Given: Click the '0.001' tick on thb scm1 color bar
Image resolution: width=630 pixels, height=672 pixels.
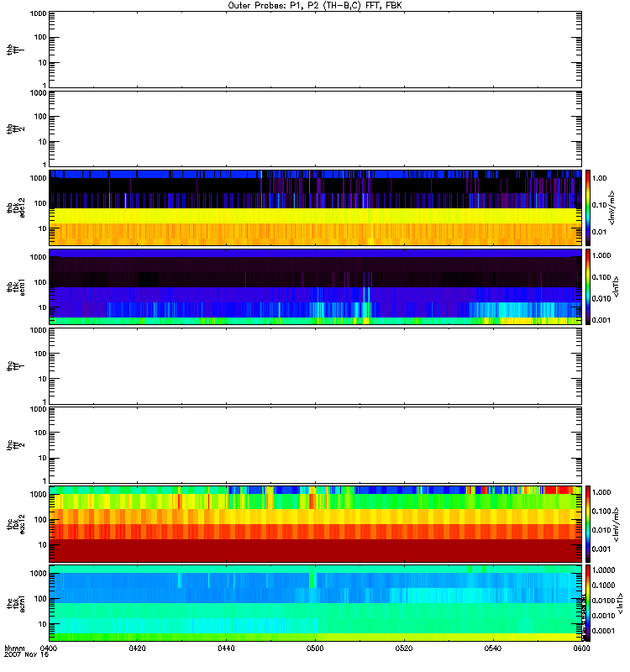Looking at the screenshot, I should (x=601, y=320).
